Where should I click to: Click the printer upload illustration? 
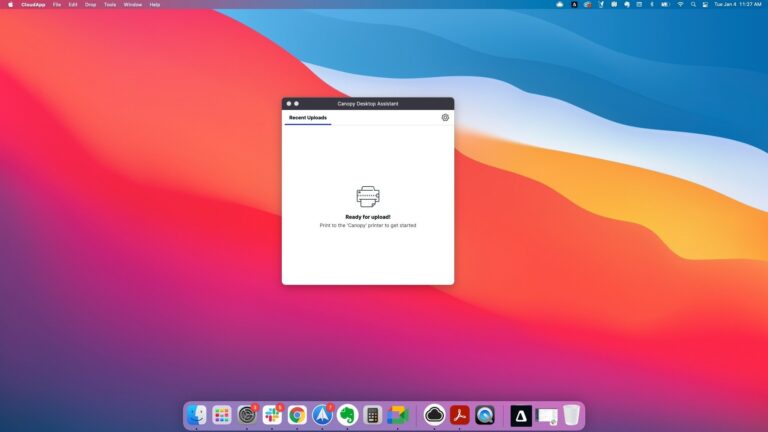pyautogui.click(x=368, y=196)
